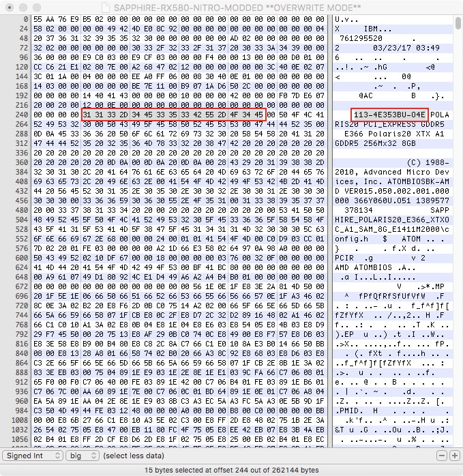Click hex group 'F0 7D E6 07' in row 192
The height and width of the screenshot is (476, 463).
coord(302,95)
